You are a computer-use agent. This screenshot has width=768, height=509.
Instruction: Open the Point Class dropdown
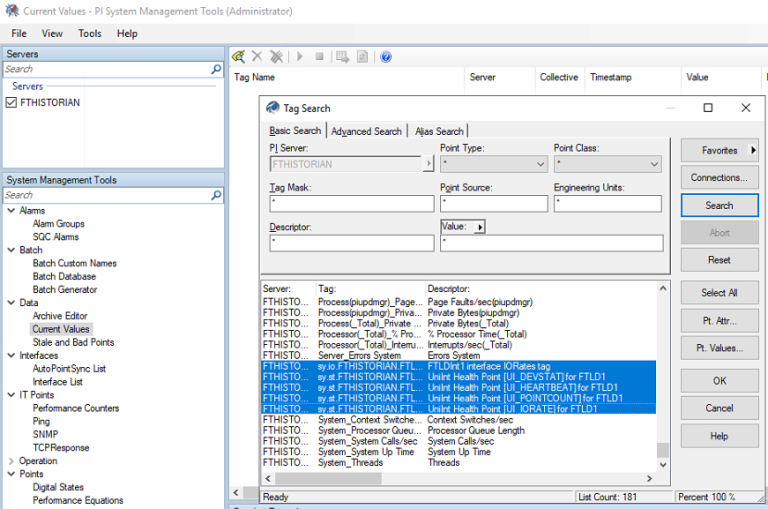pos(654,164)
